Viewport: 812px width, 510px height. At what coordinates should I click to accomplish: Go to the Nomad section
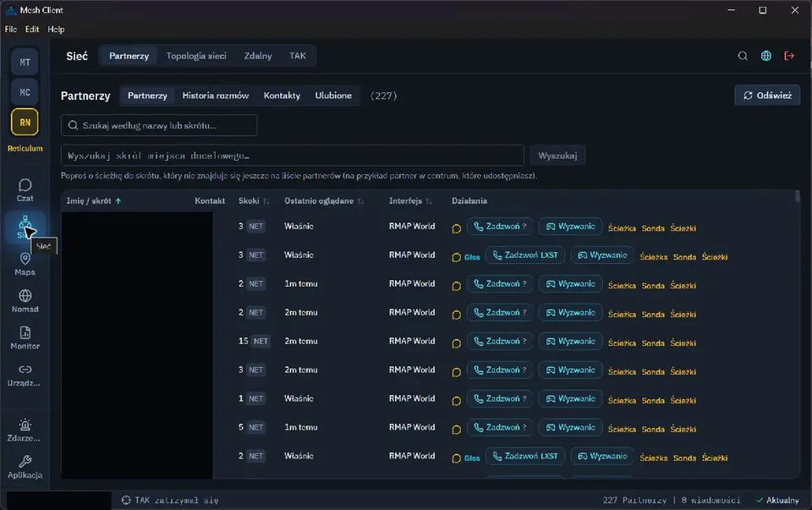tap(25, 301)
